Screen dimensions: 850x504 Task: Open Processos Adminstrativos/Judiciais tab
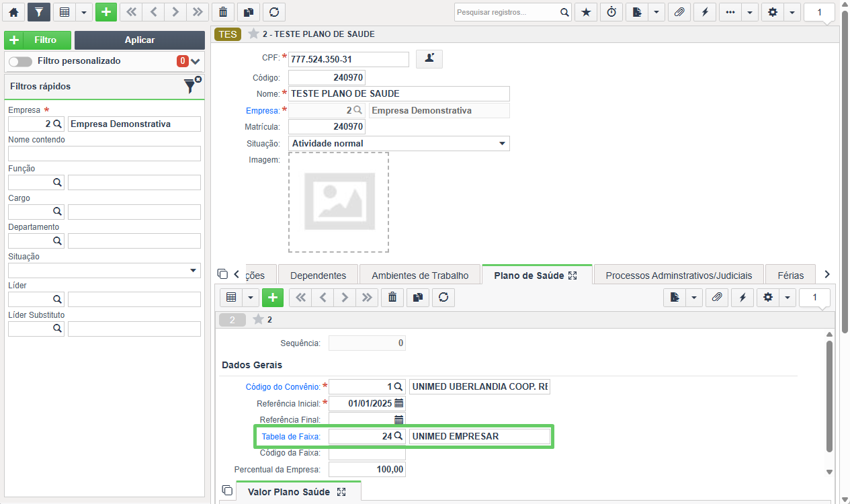[679, 276]
